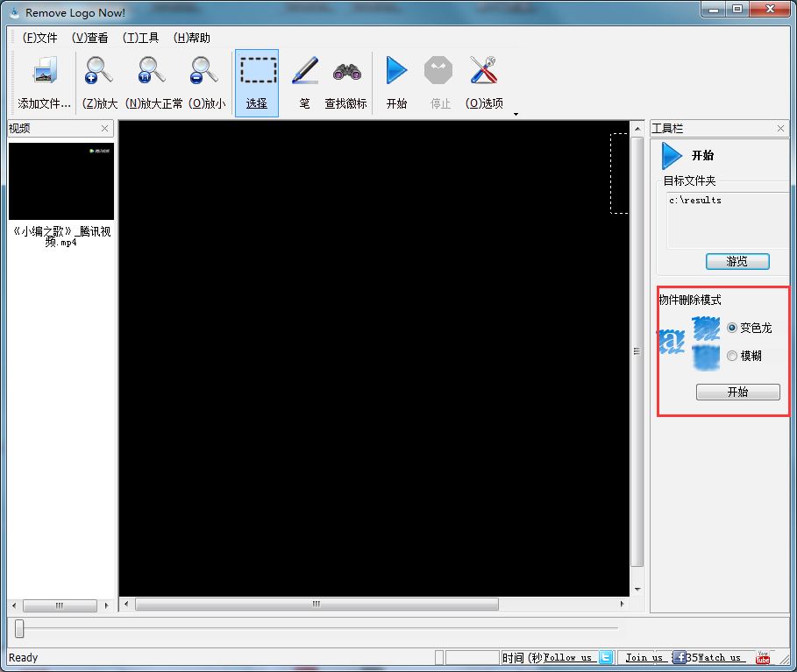
Task: Follow the 'Follow us' link
Action: [568, 657]
